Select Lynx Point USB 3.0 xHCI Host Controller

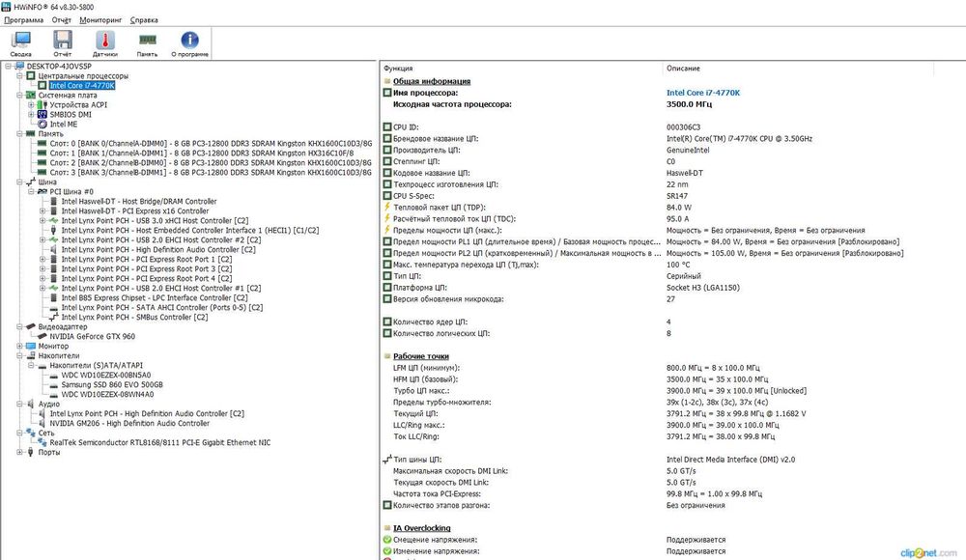[x=155, y=220]
